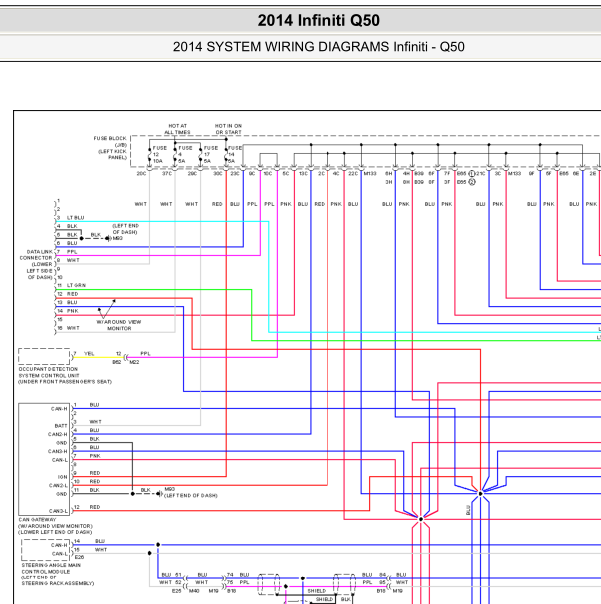This screenshot has width=601, height=604.
Task: Click the 'M93' ground label near '(LEFT END OF DASH)' upper
Action: pos(118,238)
